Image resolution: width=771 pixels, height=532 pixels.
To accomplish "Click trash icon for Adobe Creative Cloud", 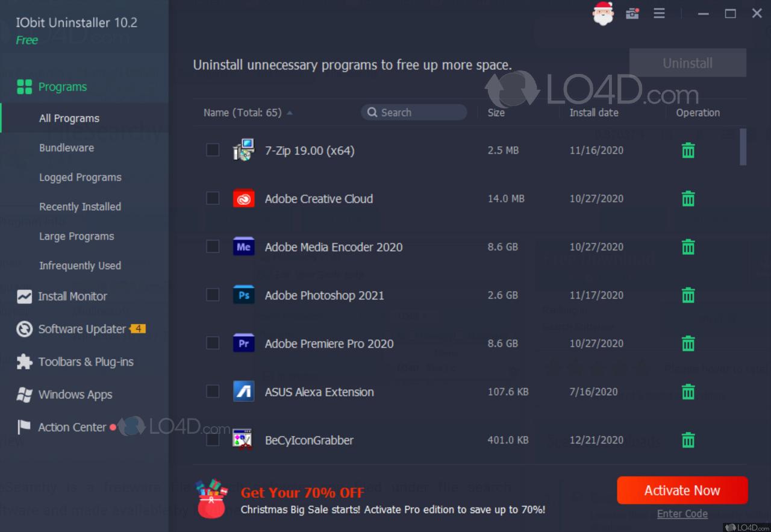I will coord(688,199).
